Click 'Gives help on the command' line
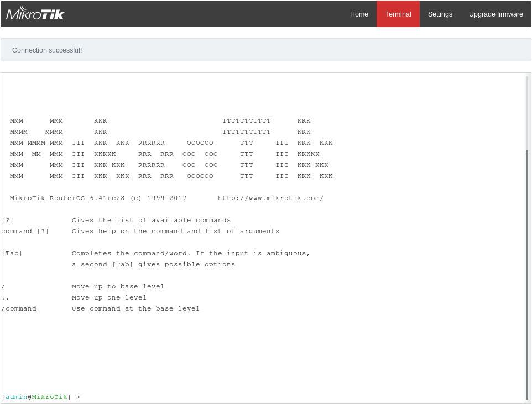 pos(176,232)
